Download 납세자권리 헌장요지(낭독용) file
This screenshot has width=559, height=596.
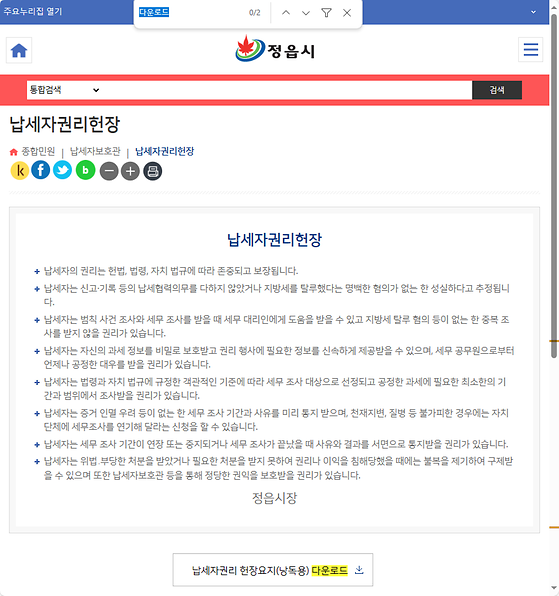(273, 570)
